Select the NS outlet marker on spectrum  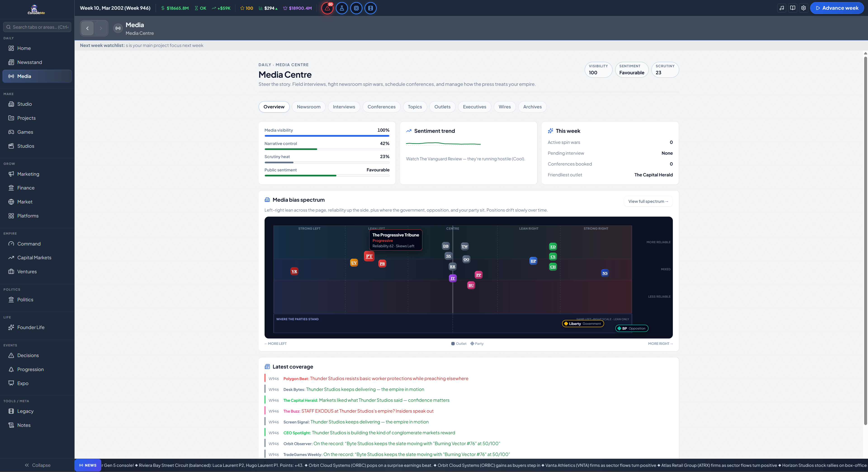click(605, 273)
